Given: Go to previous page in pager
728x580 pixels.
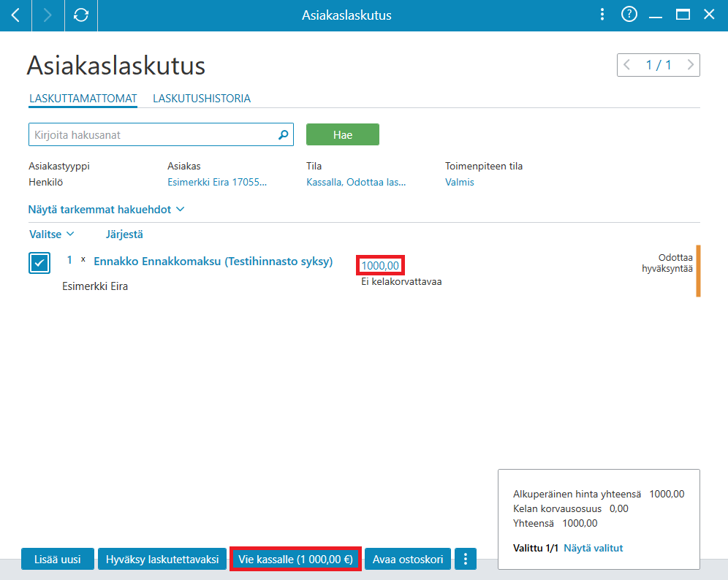Looking at the screenshot, I should pos(627,65).
